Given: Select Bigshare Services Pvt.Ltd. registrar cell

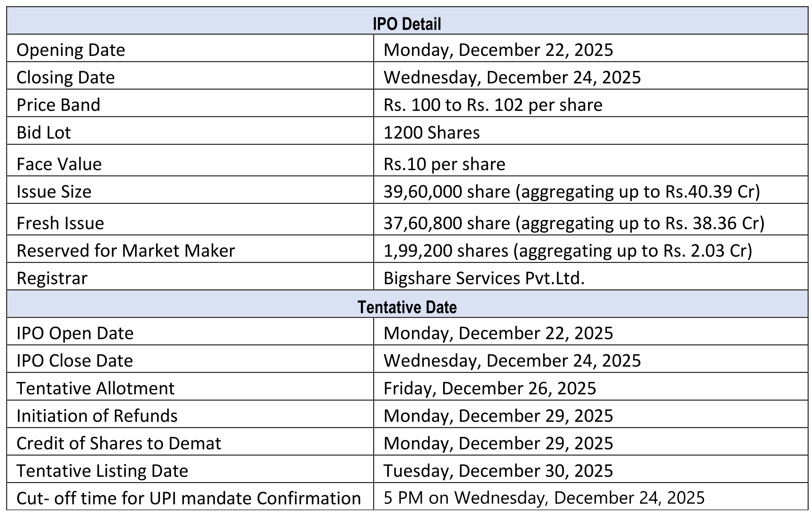Looking at the screenshot, I should (x=484, y=278).
